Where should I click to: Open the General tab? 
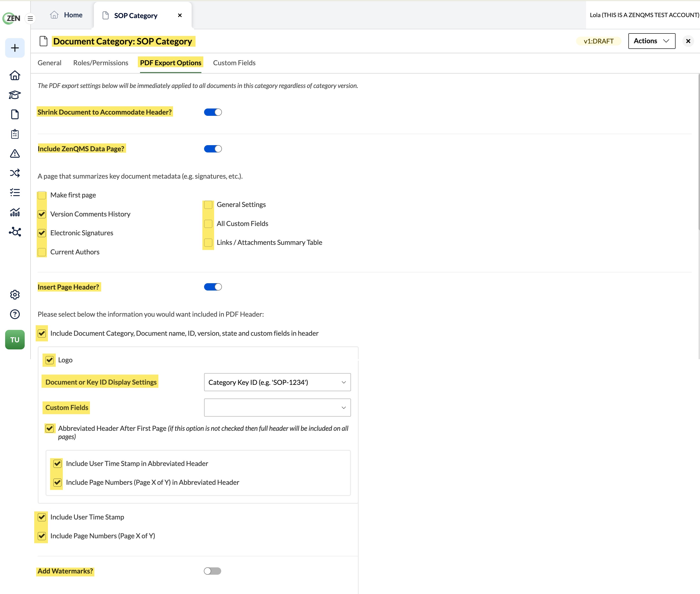[50, 63]
